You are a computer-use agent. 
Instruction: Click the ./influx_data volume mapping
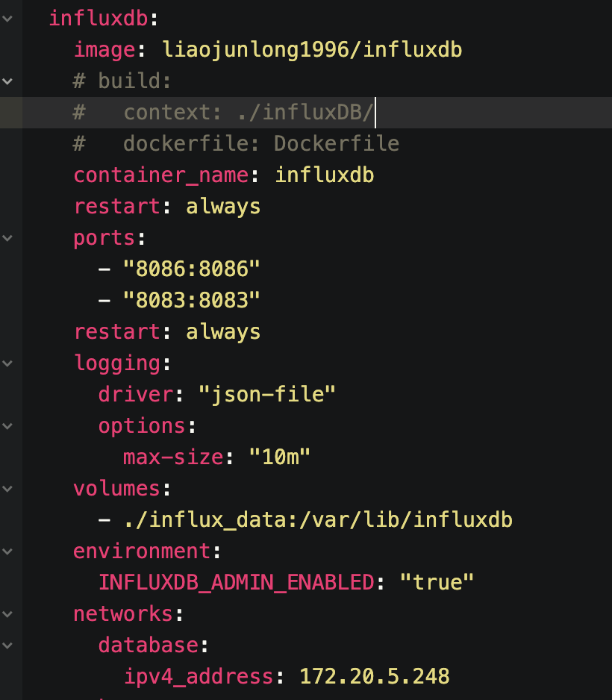pos(318,520)
